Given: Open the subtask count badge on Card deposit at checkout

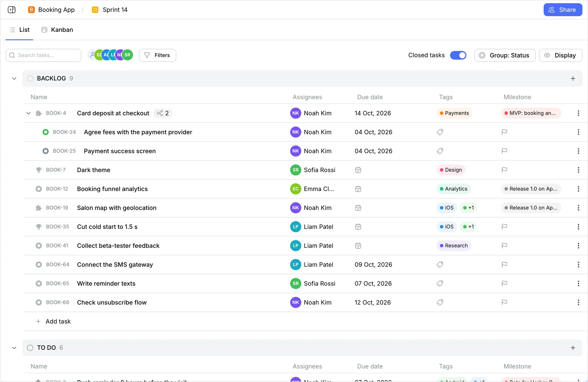Looking at the screenshot, I should coord(163,113).
